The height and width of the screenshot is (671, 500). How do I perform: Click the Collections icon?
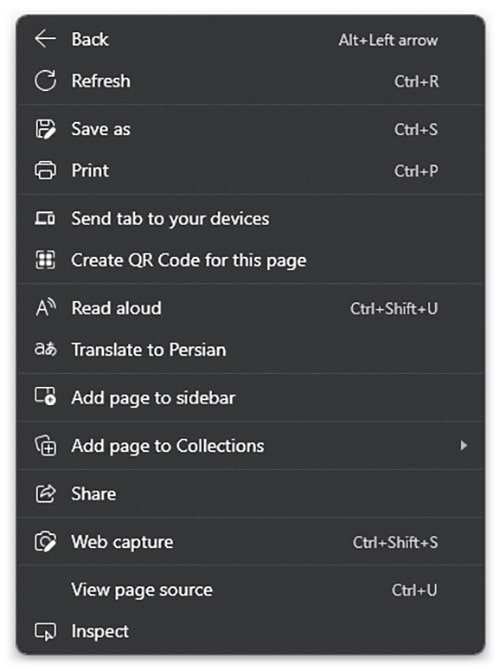coord(45,445)
